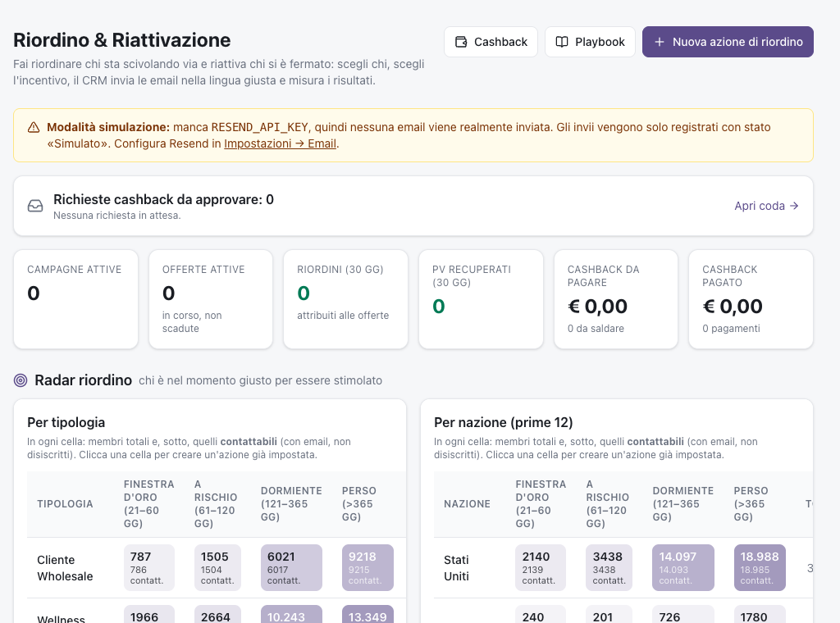The image size is (840, 623).
Task: Select the Riordini (30 GG) card
Action: point(345,299)
